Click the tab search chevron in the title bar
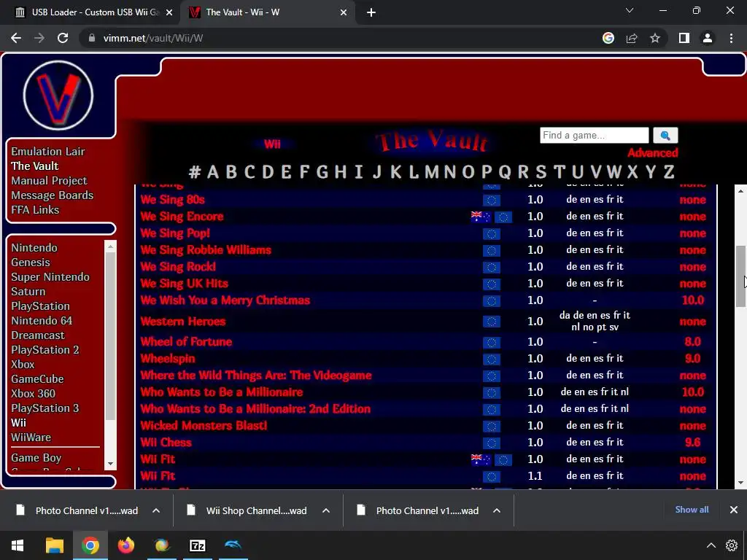 [630, 10]
